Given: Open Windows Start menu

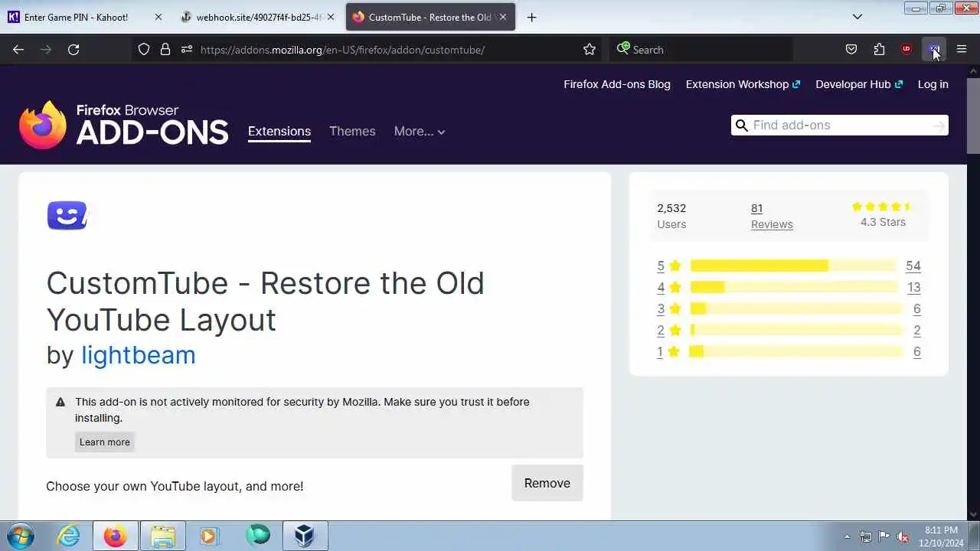Looking at the screenshot, I should pos(21,536).
